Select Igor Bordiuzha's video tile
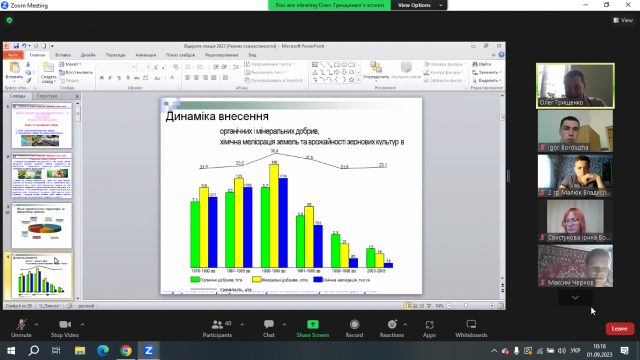The image size is (640, 360). pyautogui.click(x=575, y=131)
